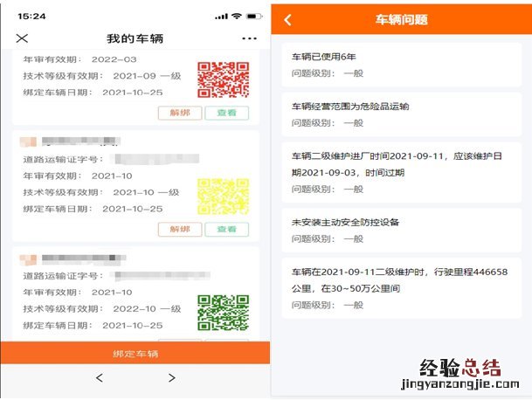Tap the yellow vehicle QR code
This screenshot has height=400, width=532.
click(224, 197)
